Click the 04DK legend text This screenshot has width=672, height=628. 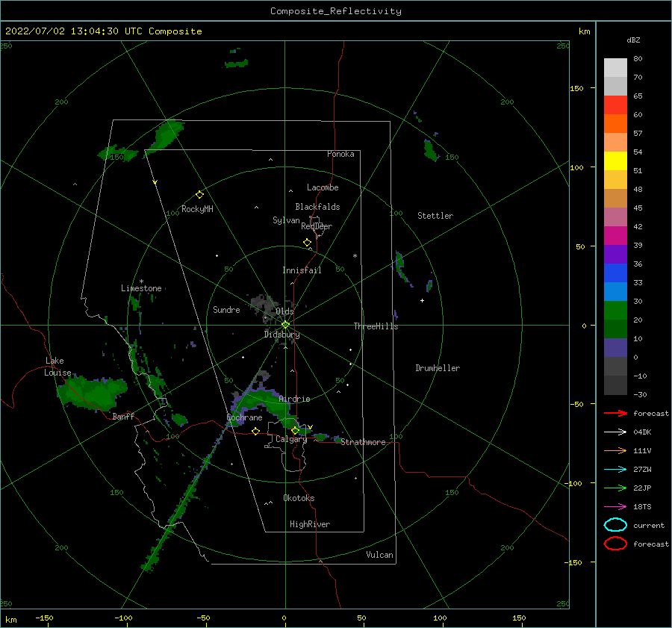tap(642, 432)
